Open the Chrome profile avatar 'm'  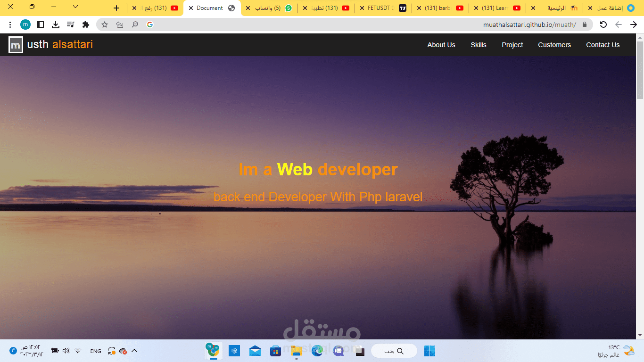(25, 25)
